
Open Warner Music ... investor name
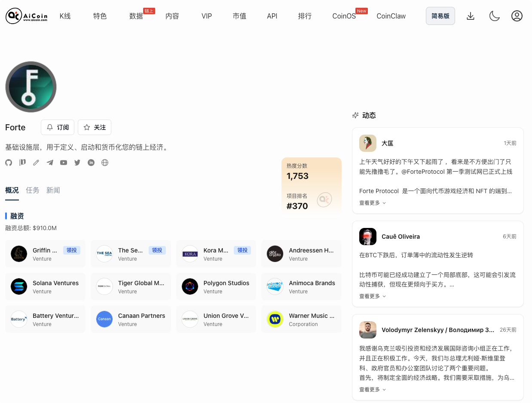(312, 316)
